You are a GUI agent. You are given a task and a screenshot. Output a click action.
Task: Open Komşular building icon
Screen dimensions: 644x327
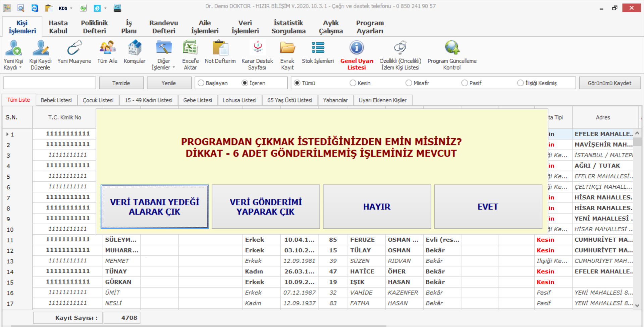[x=135, y=48]
